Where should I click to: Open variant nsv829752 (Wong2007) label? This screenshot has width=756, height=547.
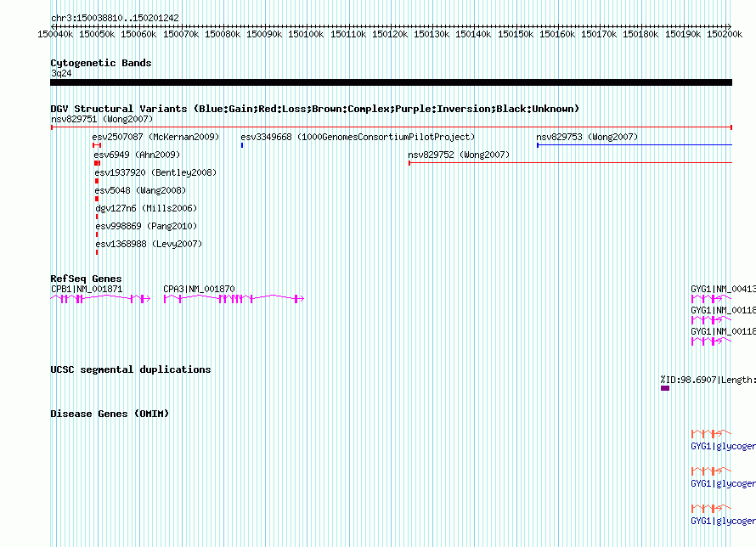coord(459,155)
